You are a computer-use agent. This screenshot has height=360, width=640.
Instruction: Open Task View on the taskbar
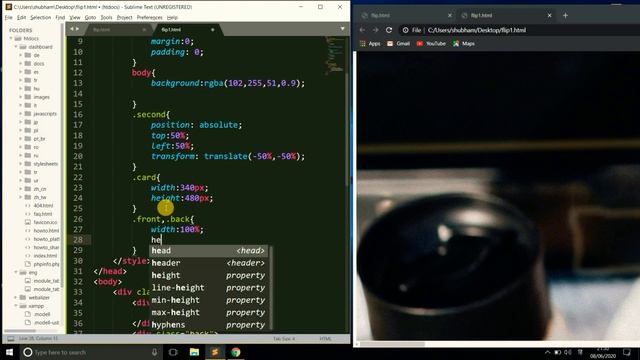click(173, 352)
